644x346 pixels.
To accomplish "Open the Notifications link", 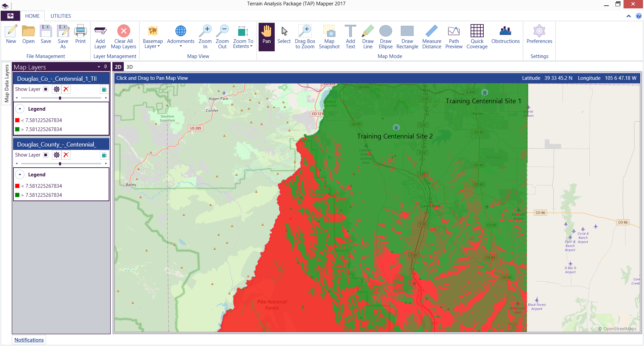I will [29, 340].
